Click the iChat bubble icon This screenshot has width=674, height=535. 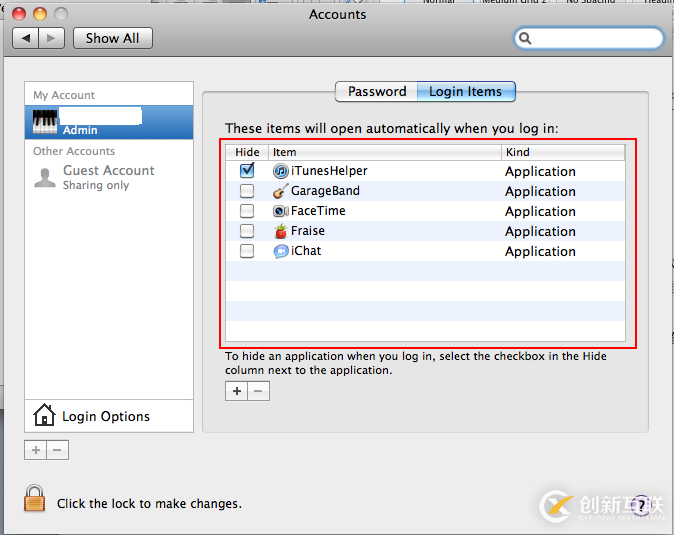[x=281, y=251]
